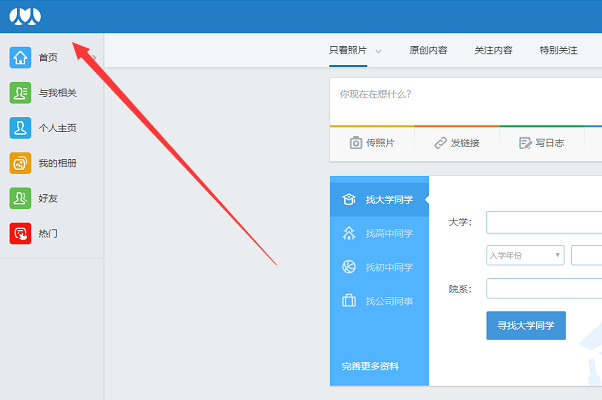Select the 特别关注 tab
This screenshot has height=400, width=602.
pos(558,50)
